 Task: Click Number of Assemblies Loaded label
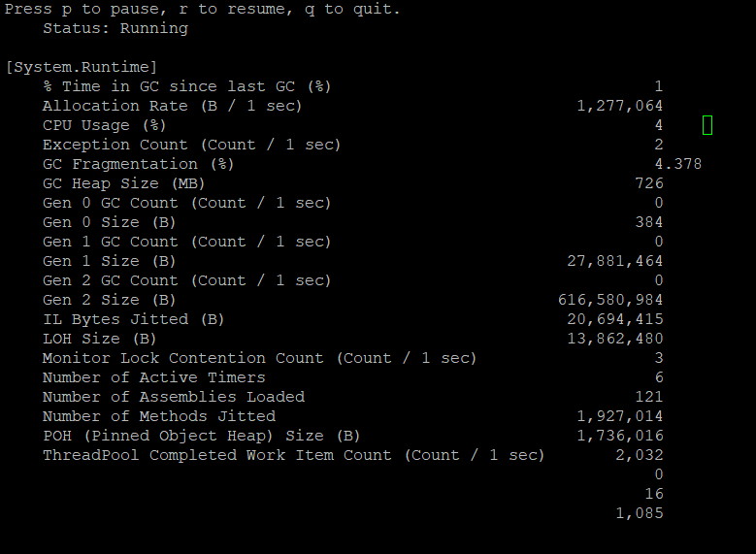[174, 397]
